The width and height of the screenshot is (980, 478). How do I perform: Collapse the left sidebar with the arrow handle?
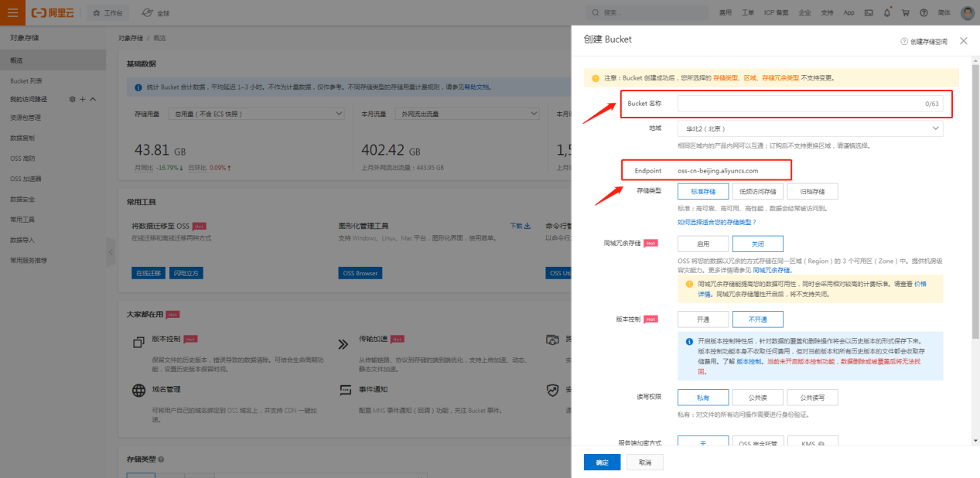pyautogui.click(x=110, y=253)
